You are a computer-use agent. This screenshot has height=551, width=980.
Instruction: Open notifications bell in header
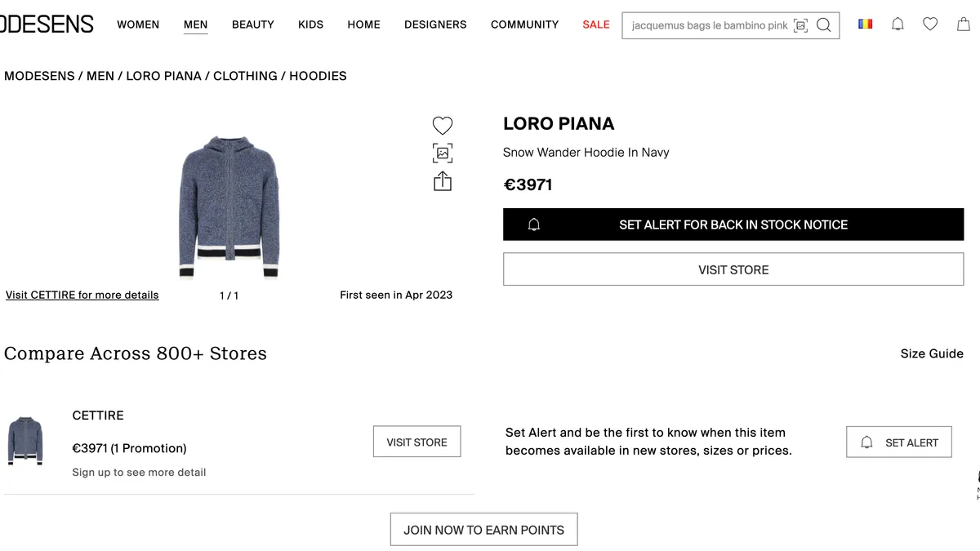pyautogui.click(x=898, y=24)
